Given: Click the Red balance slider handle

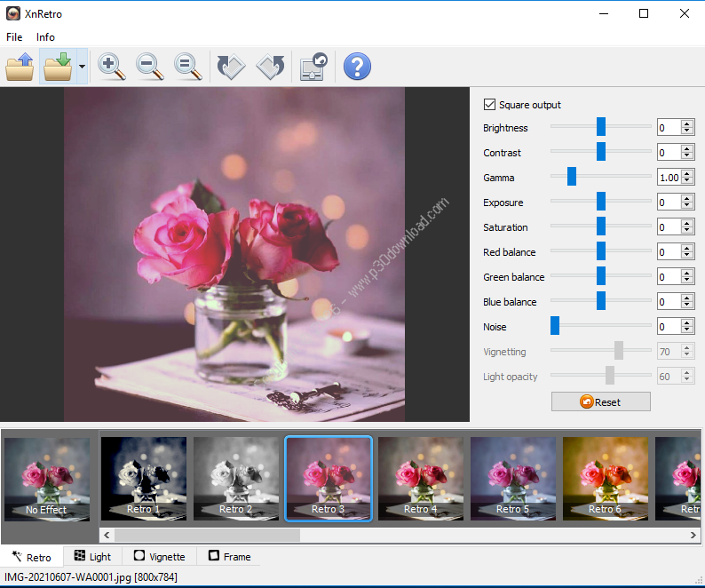Looking at the screenshot, I should pos(601,251).
